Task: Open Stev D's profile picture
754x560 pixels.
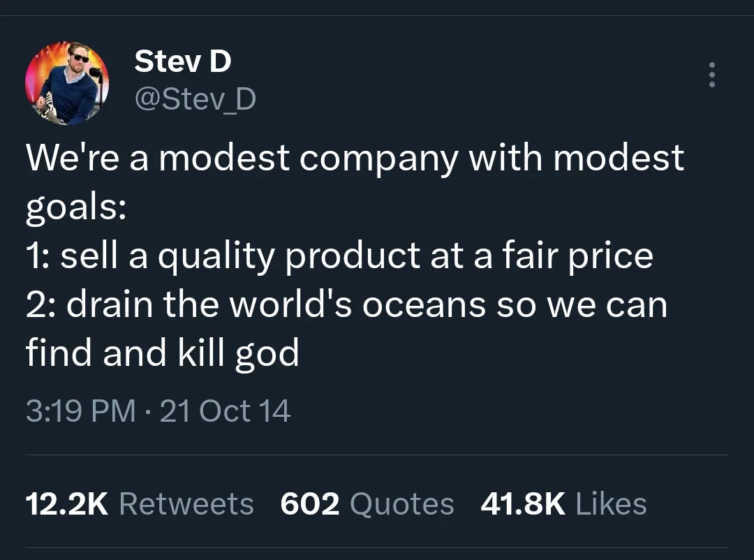Action: pyautogui.click(x=67, y=83)
